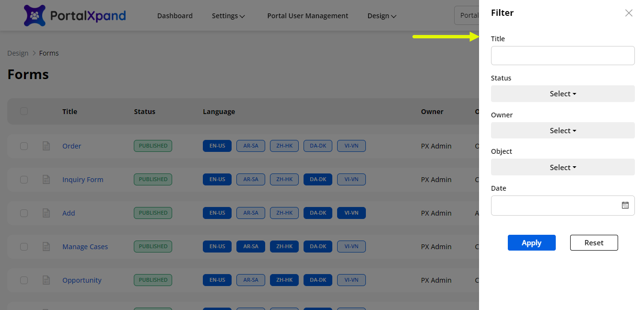Focus the Title filter text field
The width and height of the screenshot is (644, 310).
click(562, 56)
